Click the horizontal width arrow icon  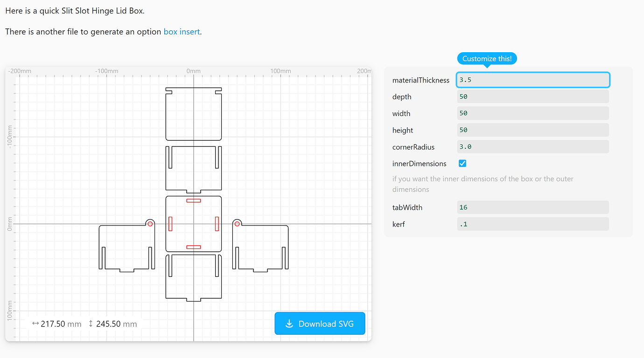[36, 324]
